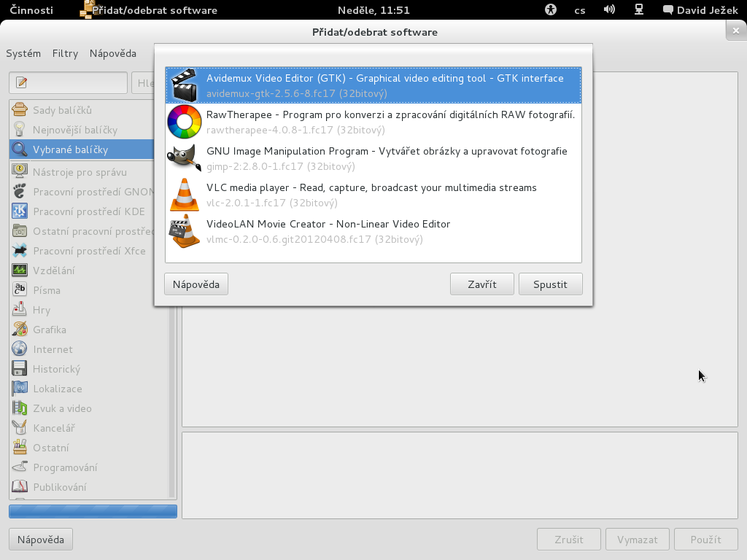Viewport: 747px width, 560px height.
Task: Click the Hry joystick icon
Action: click(20, 309)
